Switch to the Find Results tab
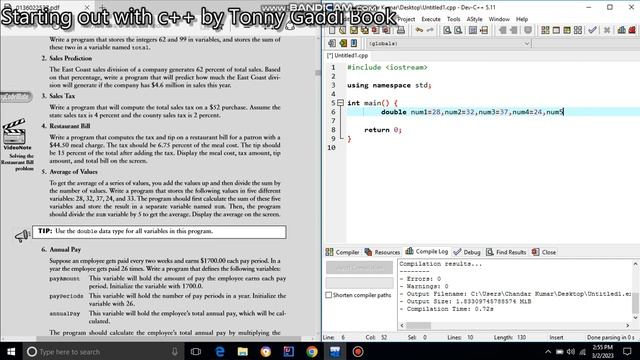The image size is (640, 360). tap(506, 252)
